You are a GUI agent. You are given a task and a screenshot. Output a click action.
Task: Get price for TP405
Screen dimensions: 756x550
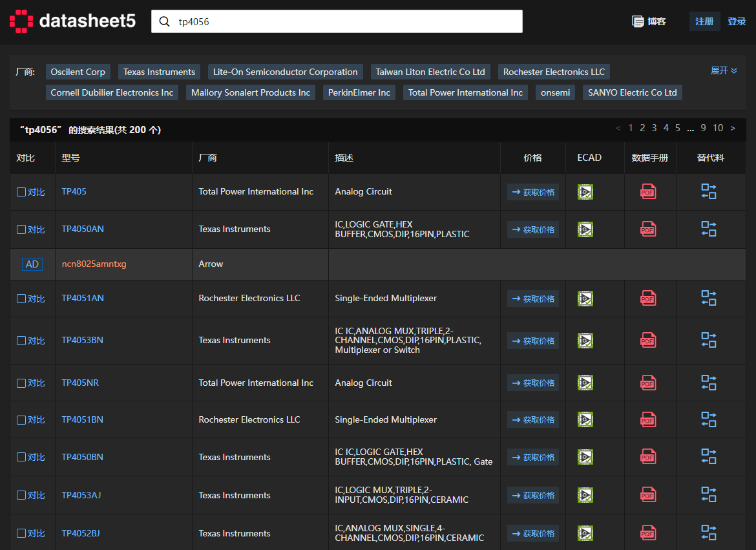click(x=533, y=192)
